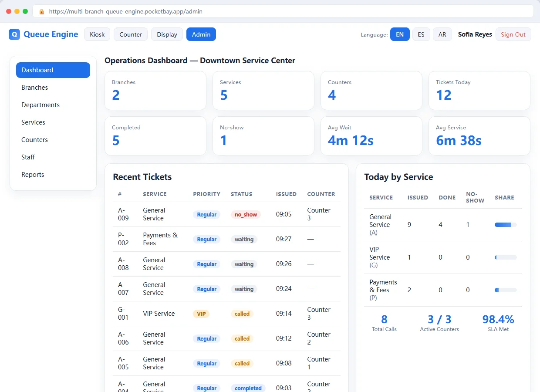
Task: Click issued time 09:27
Action: tap(284, 239)
